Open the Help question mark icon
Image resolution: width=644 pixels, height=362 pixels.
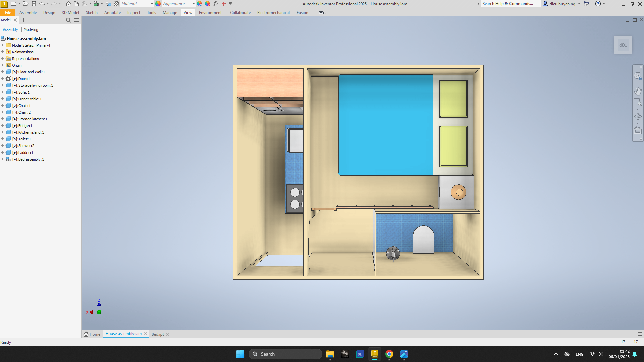coord(598,4)
